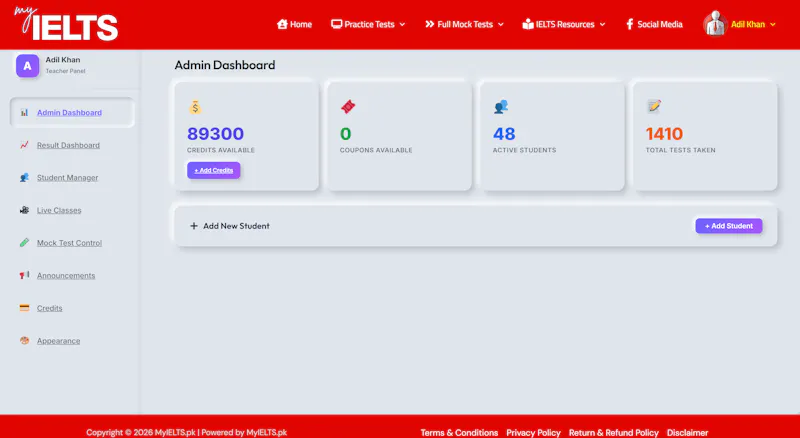Click the plus icon beside Add New Student
This screenshot has height=438, width=800.
point(194,226)
